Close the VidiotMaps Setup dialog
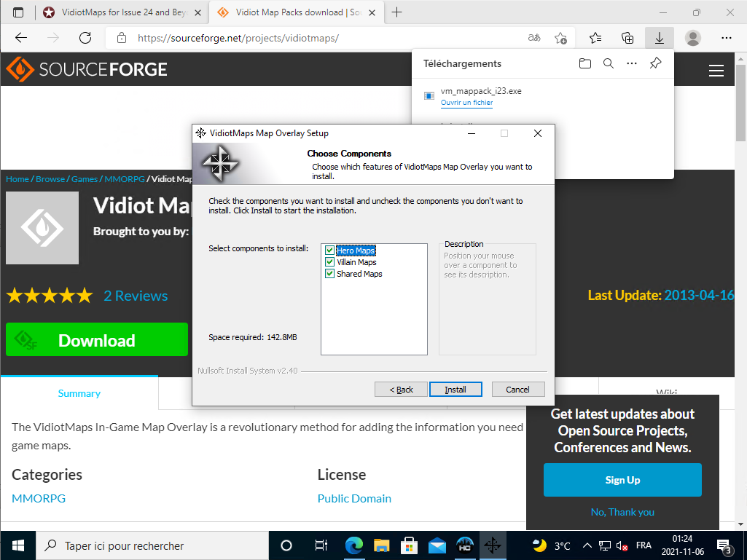Screen dimensions: 747x560 click(537, 133)
